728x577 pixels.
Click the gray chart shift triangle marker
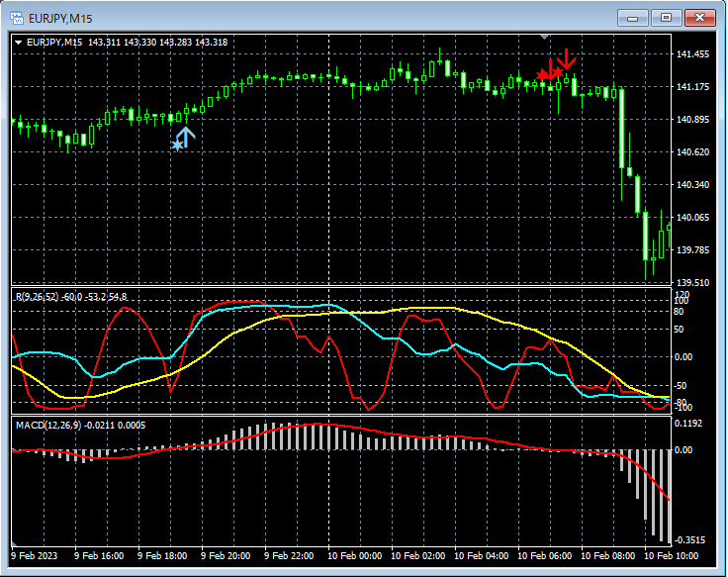click(x=544, y=37)
